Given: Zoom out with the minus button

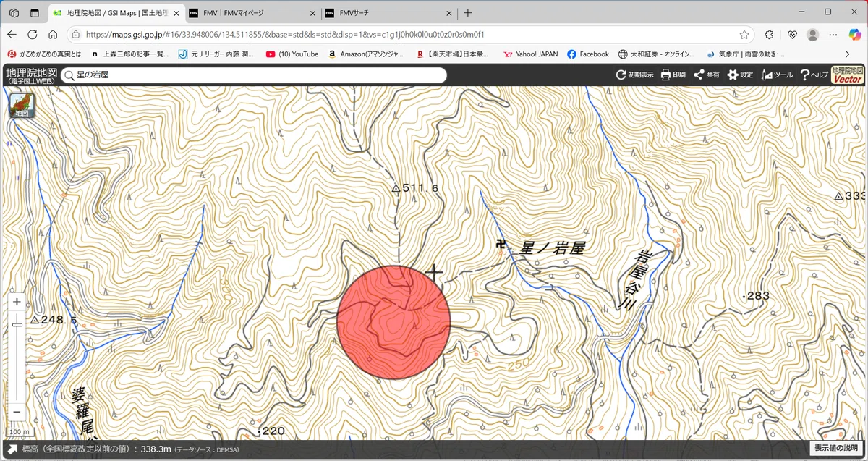Looking at the screenshot, I should tap(17, 413).
